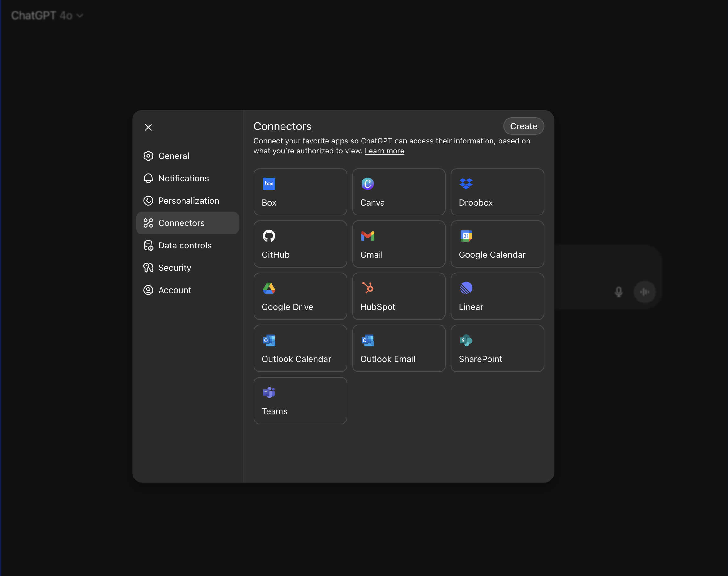Switch to the Personalization tab
Screen dimensions: 728x576
click(x=187, y=201)
